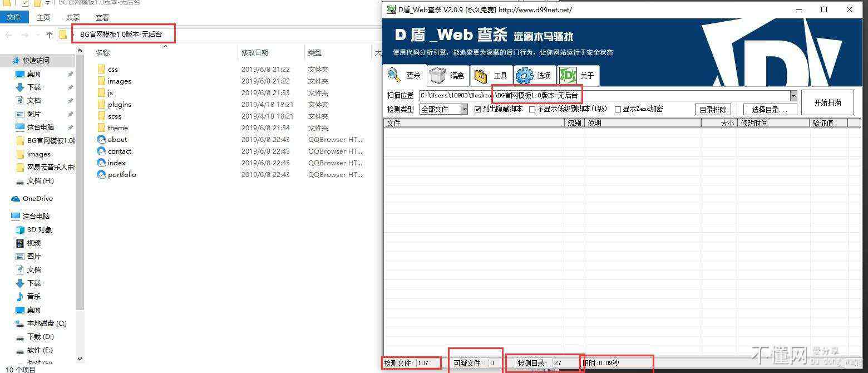Image resolution: width=868 pixels, height=373 pixels.
Task: Click the Explorer back arrow
Action: coord(8,35)
